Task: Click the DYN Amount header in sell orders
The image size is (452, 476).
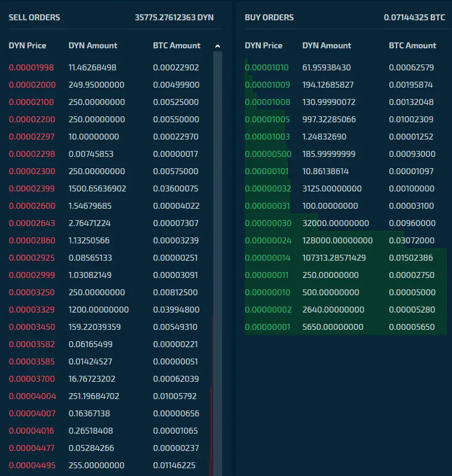Action: [x=93, y=45]
